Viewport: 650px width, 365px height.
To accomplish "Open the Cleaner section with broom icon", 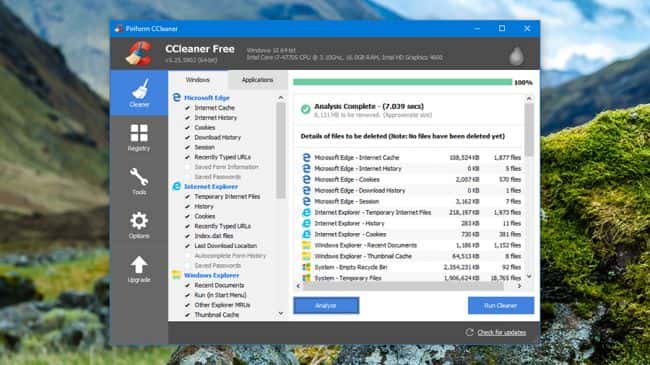I will tap(139, 92).
